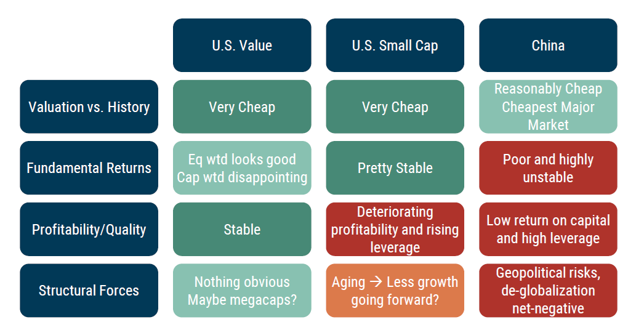Select the Profitability/Quality row label

(x=89, y=230)
